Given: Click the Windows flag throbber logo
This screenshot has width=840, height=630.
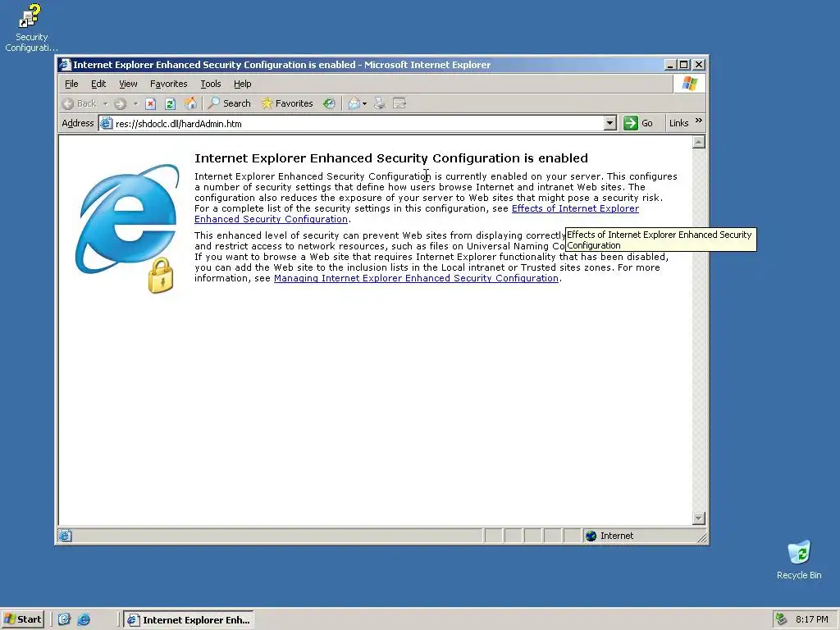Looking at the screenshot, I should [689, 84].
